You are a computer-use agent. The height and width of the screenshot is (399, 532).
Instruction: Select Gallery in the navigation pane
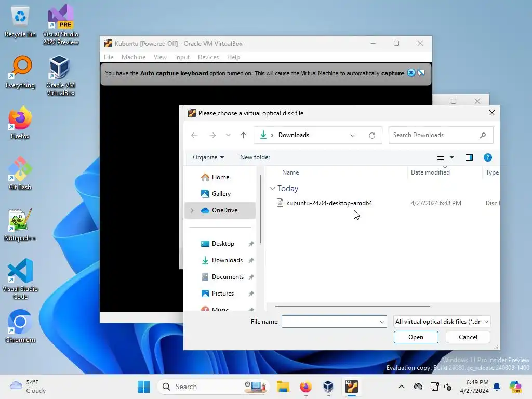[221, 194]
